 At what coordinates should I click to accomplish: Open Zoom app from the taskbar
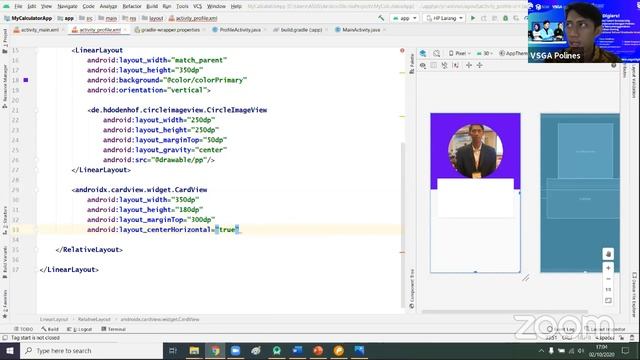[236, 351]
